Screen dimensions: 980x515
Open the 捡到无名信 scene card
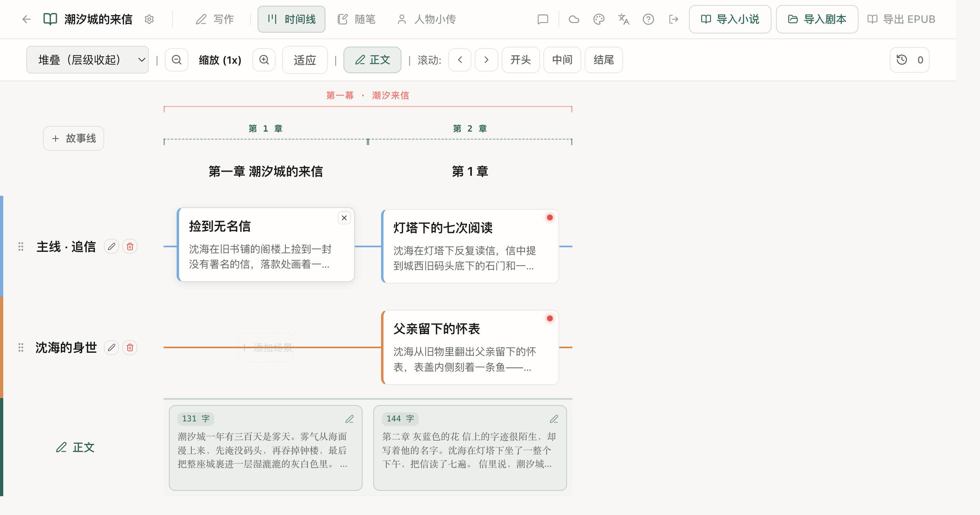tap(266, 245)
